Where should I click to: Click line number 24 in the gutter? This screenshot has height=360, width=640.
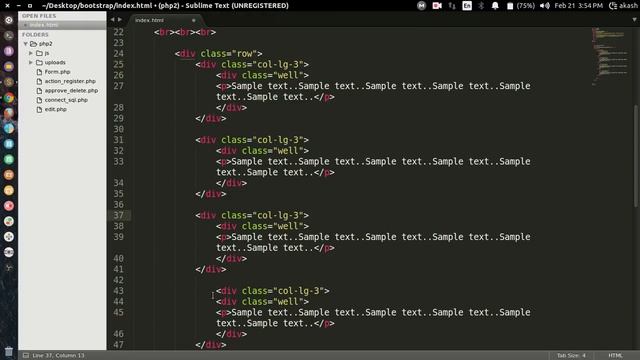click(118, 54)
